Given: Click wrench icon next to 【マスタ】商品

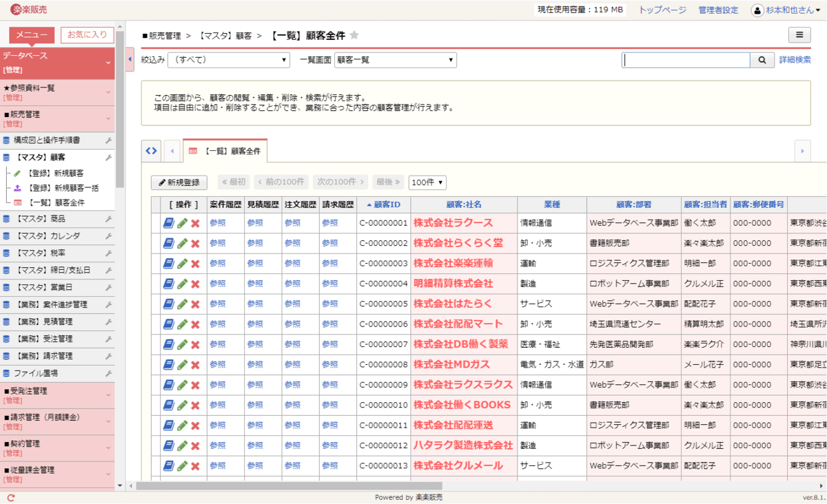Looking at the screenshot, I should (108, 219).
